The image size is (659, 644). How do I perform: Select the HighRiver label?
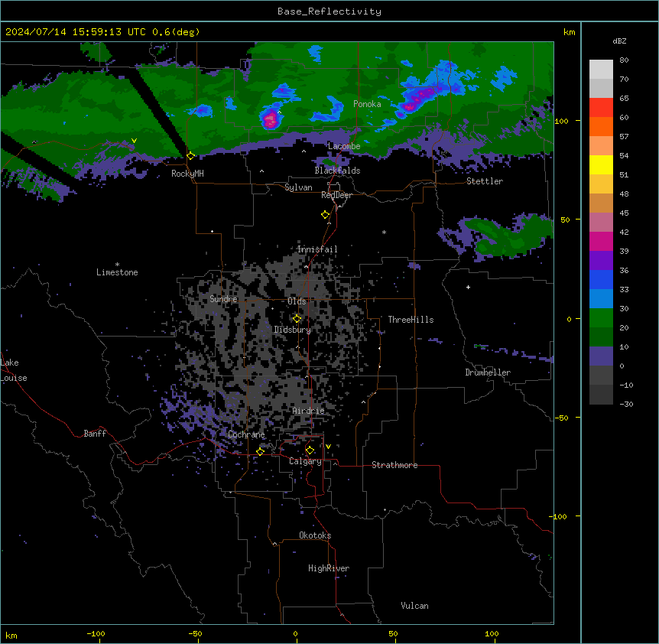point(329,568)
